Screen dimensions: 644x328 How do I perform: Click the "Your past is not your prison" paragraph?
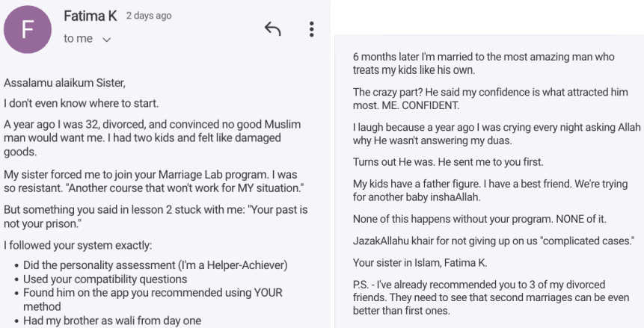[x=156, y=217]
